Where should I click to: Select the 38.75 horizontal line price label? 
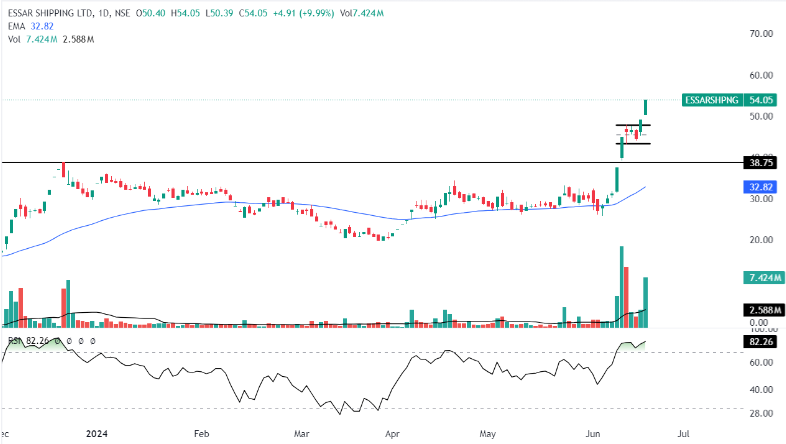(x=761, y=162)
